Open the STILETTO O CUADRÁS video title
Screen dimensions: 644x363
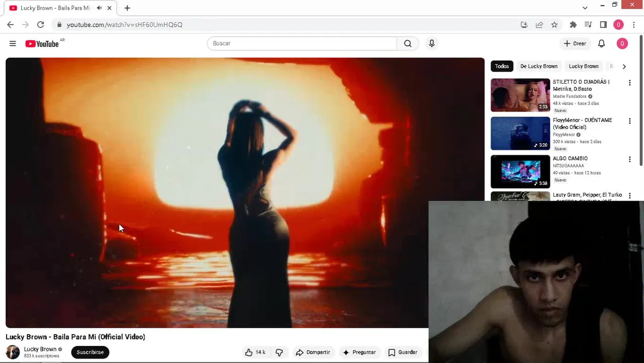581,85
